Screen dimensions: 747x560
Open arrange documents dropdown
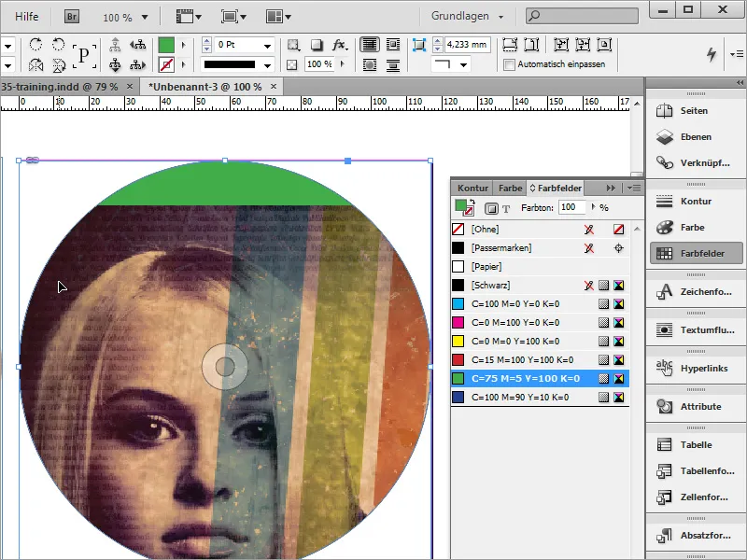tap(278, 17)
